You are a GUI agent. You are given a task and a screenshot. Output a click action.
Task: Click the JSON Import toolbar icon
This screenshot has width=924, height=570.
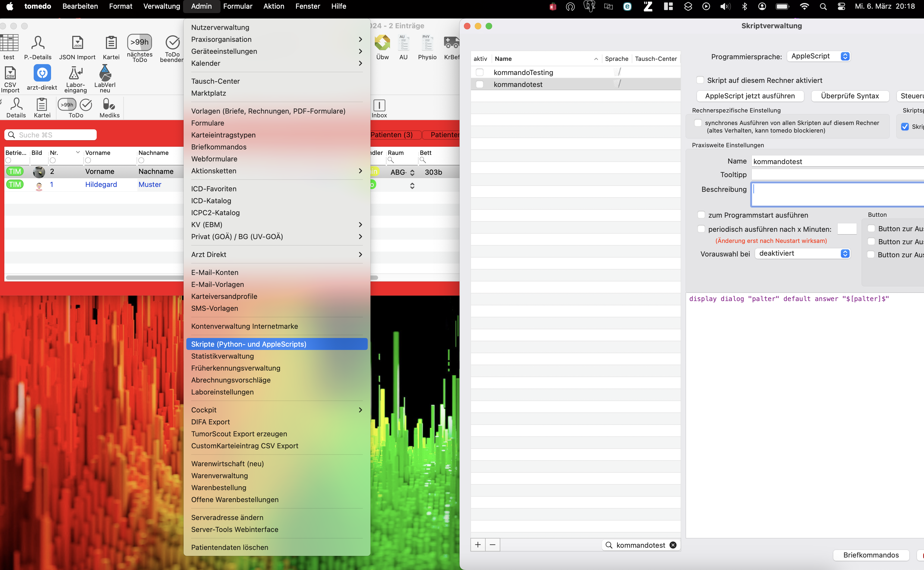click(x=77, y=47)
